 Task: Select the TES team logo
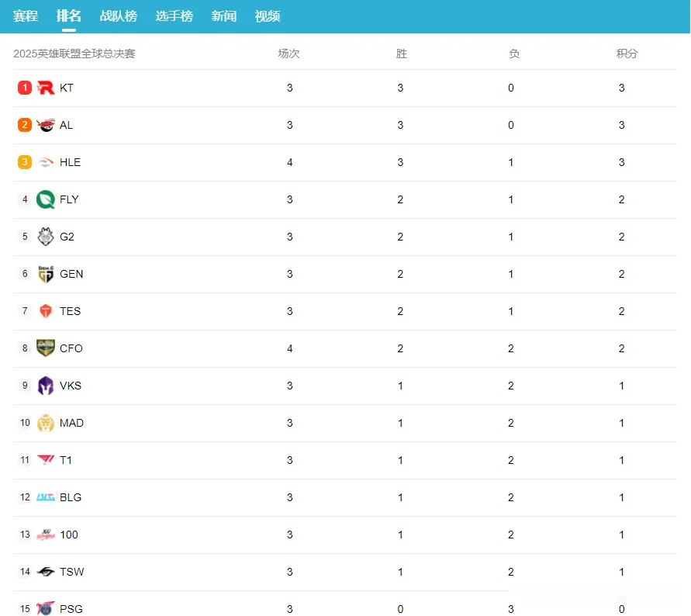pos(46,311)
